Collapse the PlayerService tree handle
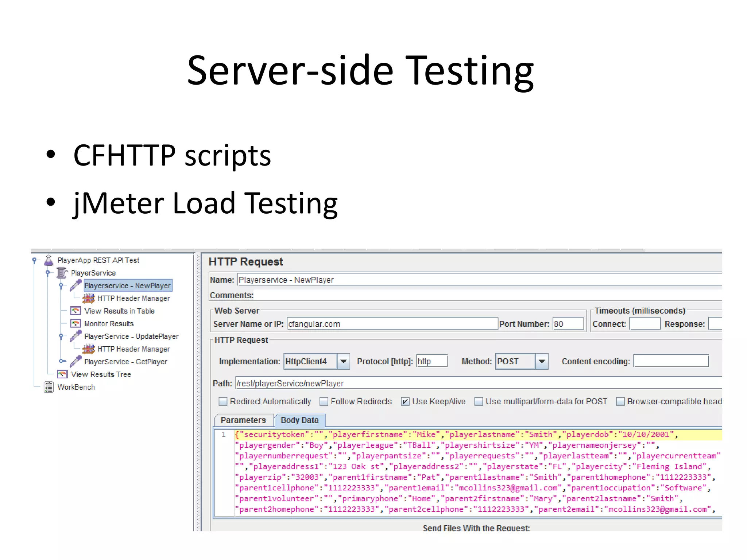Image resolution: width=747 pixels, height=560 pixels. pyautogui.click(x=48, y=273)
